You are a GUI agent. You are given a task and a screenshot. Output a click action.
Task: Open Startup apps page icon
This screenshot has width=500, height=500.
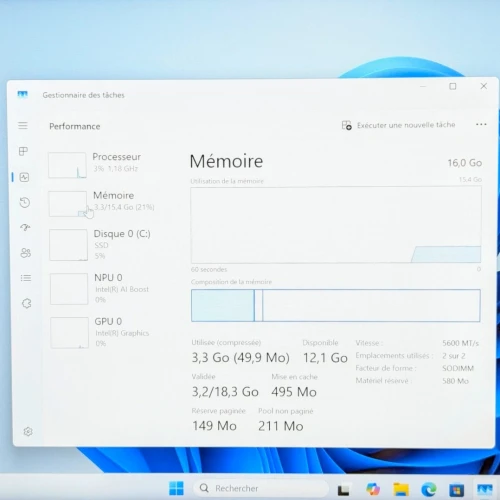tap(25, 228)
